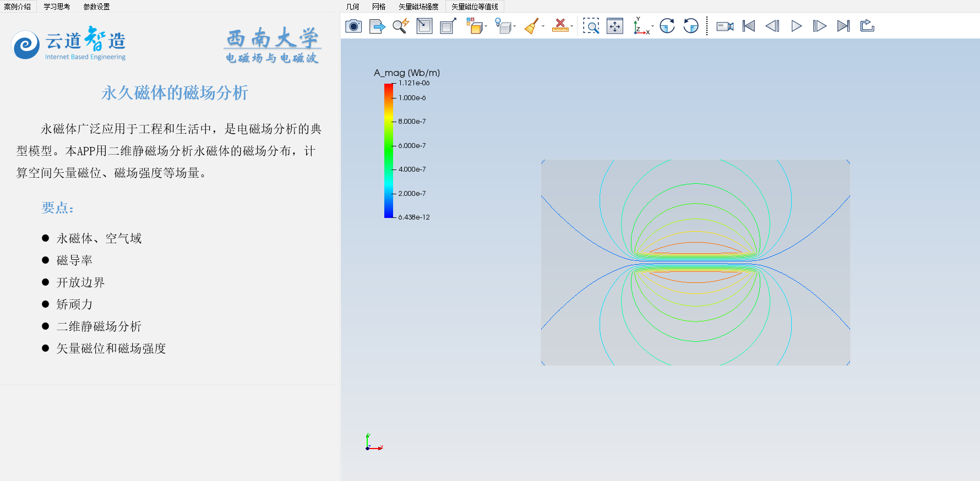Jump to first animation frame
Image resolution: width=980 pixels, height=481 pixels.
tap(749, 26)
